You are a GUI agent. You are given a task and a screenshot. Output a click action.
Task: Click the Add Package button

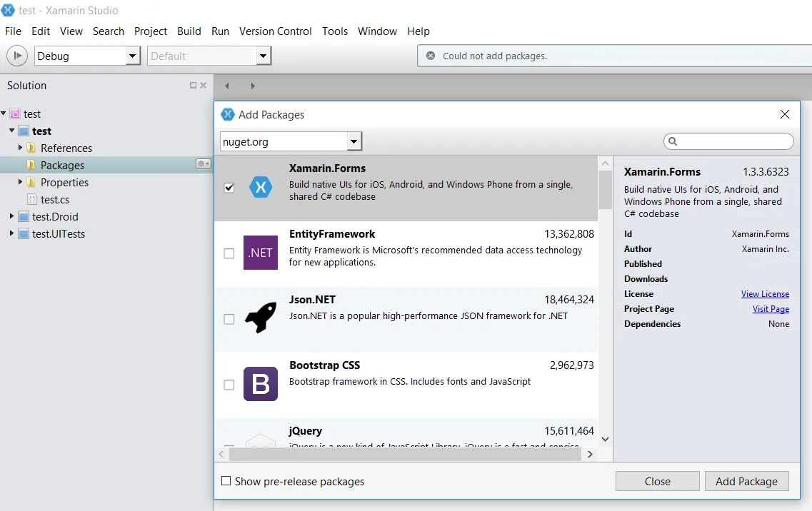click(746, 481)
